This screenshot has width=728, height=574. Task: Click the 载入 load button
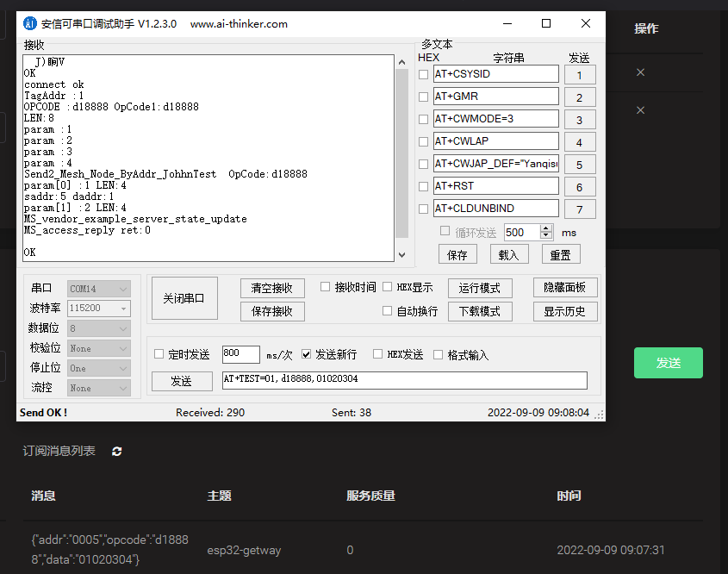pos(509,254)
